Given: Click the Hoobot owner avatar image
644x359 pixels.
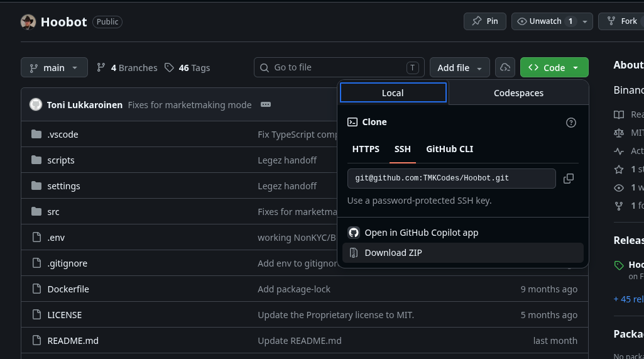Looking at the screenshot, I should click(x=28, y=22).
